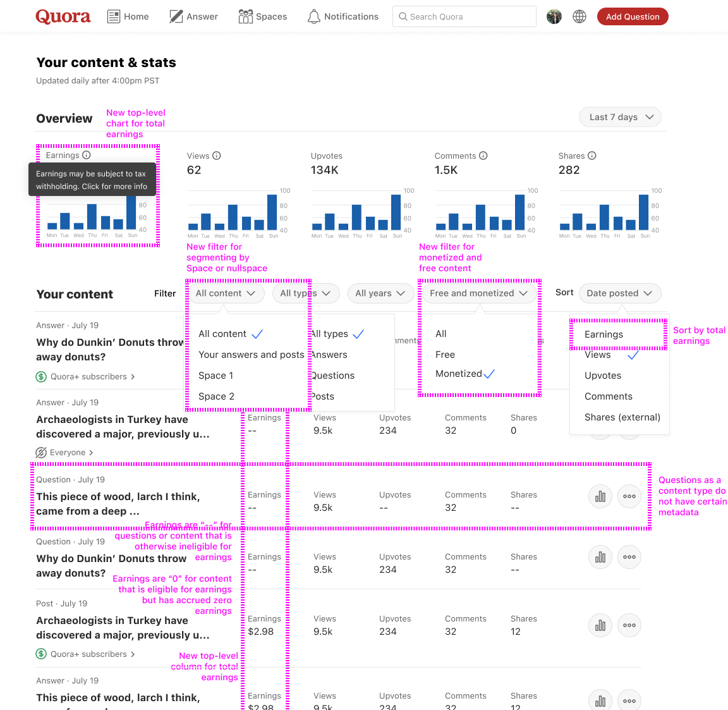
Task: Expand Quora+ subscribers chevron under Archaeologists post
Action: coord(133,654)
